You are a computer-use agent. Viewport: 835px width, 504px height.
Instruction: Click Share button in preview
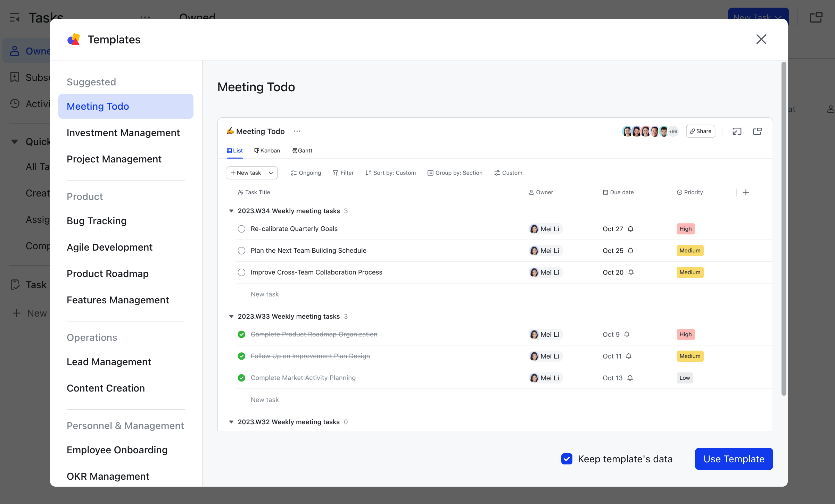coord(701,131)
